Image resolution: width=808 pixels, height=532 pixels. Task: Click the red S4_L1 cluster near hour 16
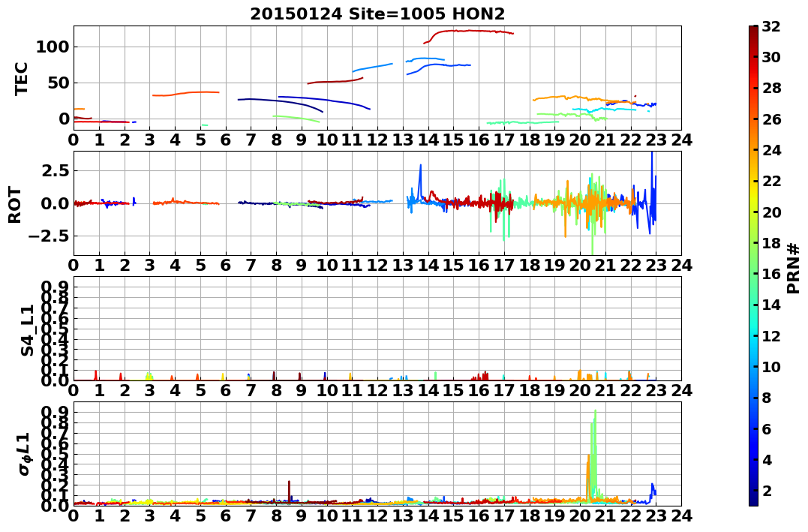pos(479,376)
